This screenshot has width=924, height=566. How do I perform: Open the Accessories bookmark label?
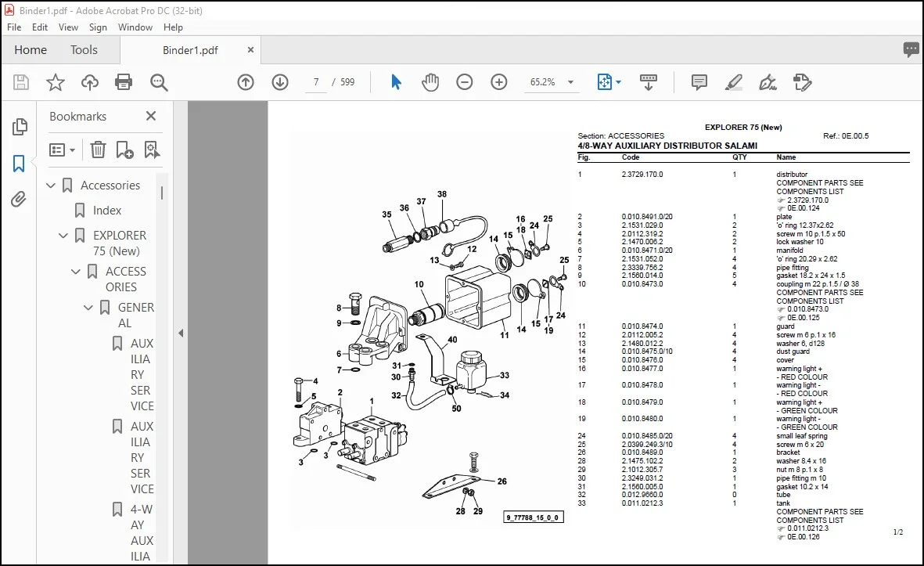click(110, 185)
